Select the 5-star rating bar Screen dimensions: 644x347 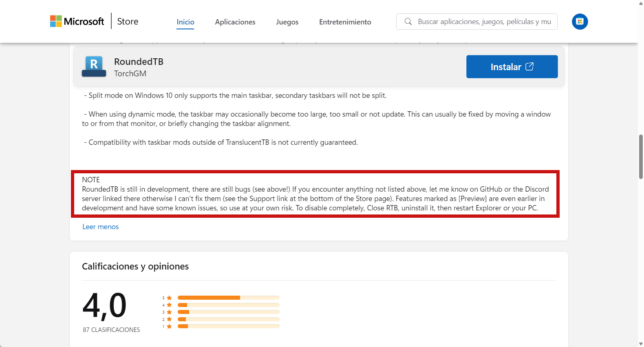(x=229, y=298)
